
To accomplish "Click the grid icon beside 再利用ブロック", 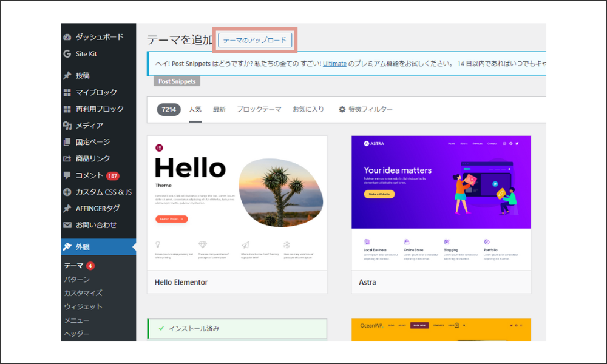I will coord(67,109).
